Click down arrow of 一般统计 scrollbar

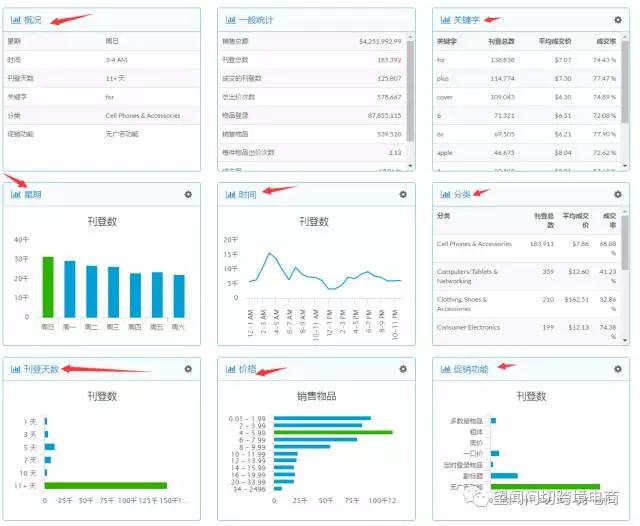click(x=410, y=166)
